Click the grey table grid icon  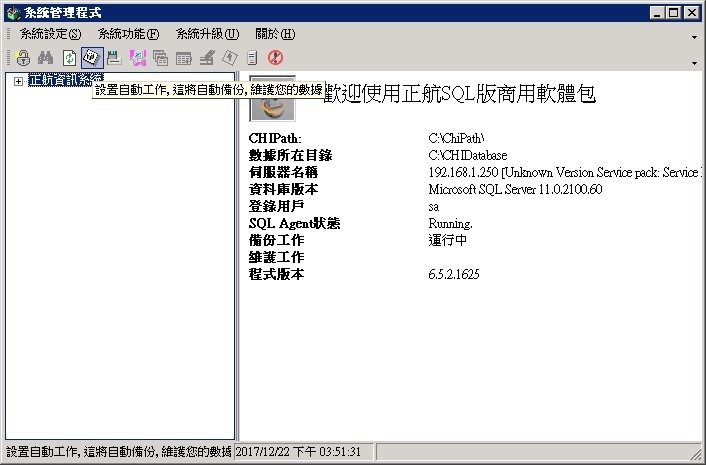184,58
